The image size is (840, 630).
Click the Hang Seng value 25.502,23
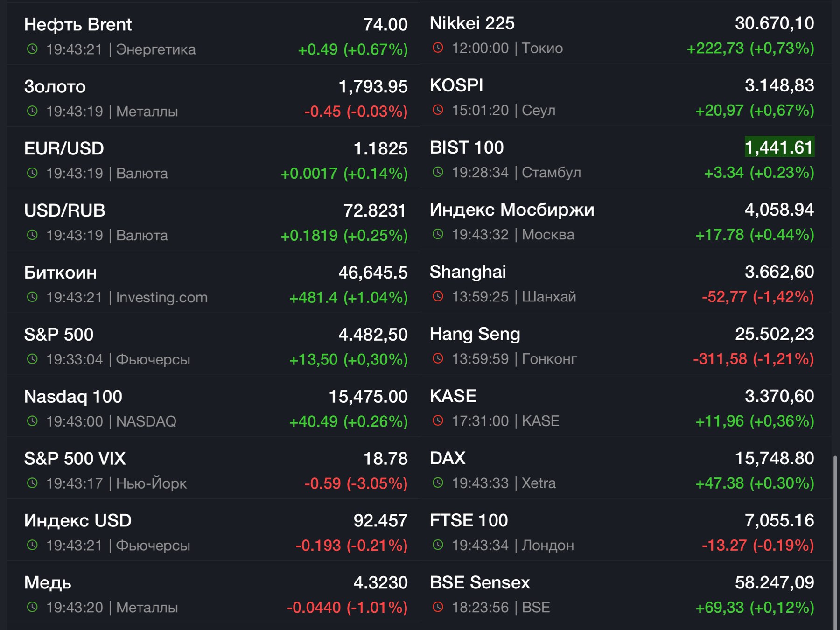(775, 334)
